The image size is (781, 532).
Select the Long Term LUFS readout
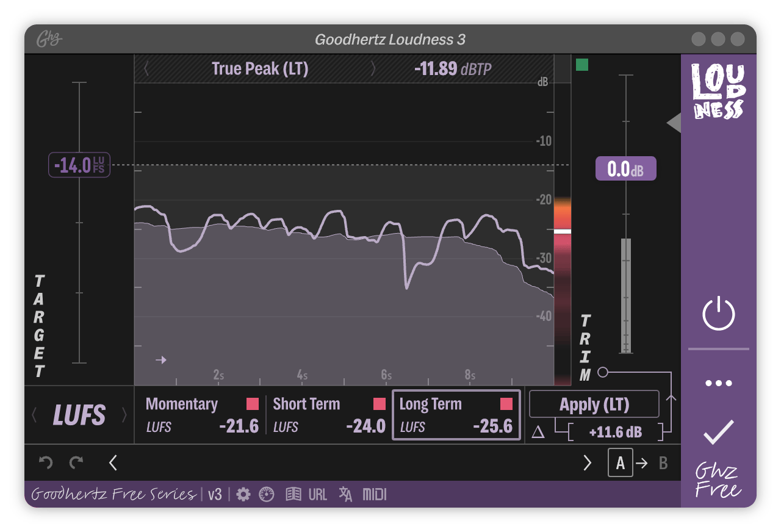(456, 415)
